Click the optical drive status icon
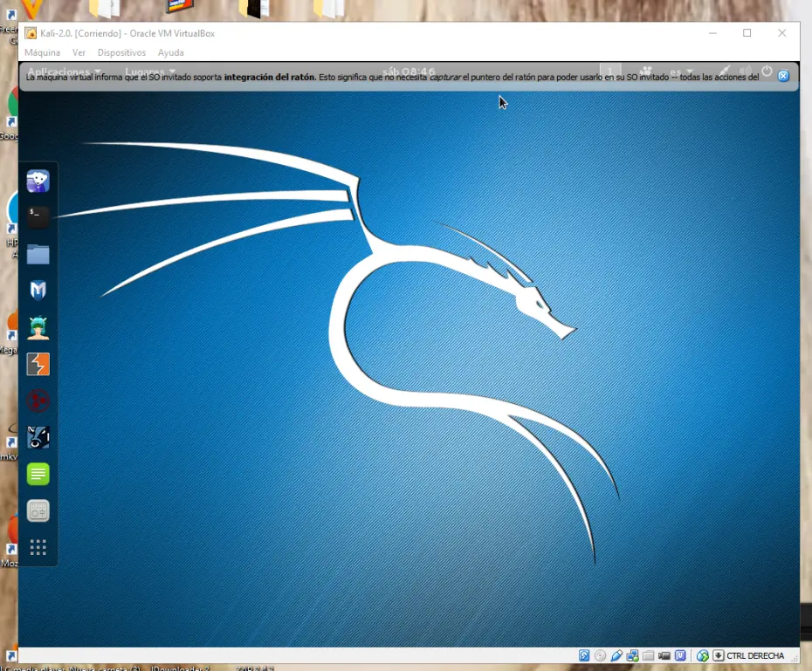 (x=600, y=655)
